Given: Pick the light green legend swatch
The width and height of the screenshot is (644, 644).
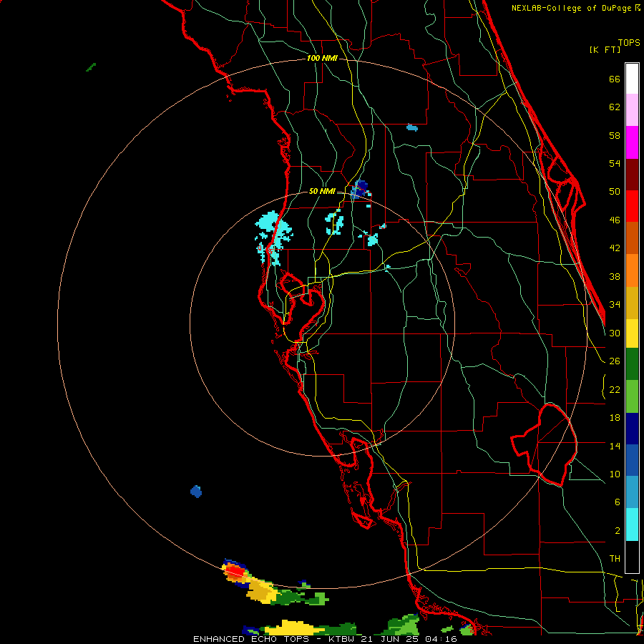Looking at the screenshot, I should pyautogui.click(x=632, y=396).
